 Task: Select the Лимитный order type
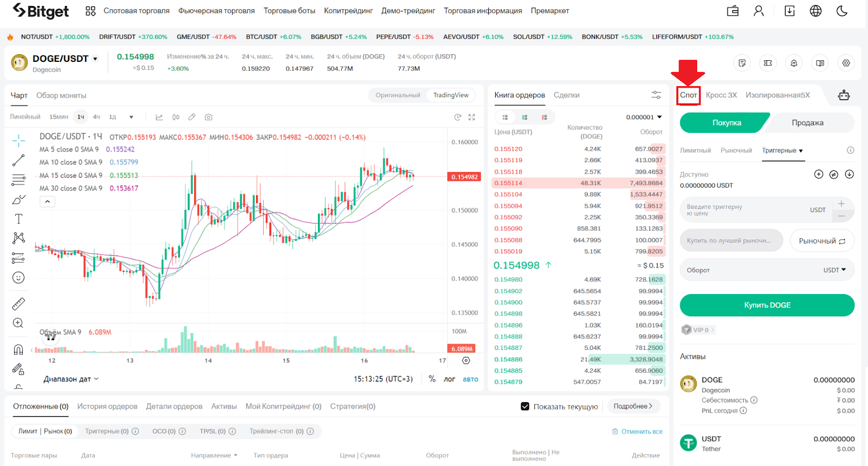(x=695, y=150)
